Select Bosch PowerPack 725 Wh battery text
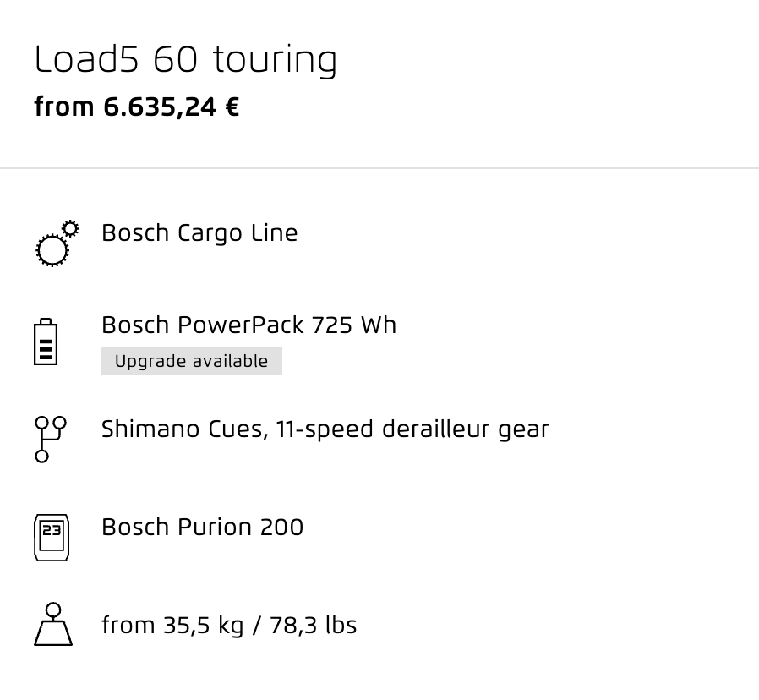The width and height of the screenshot is (759, 700). pyautogui.click(x=248, y=325)
